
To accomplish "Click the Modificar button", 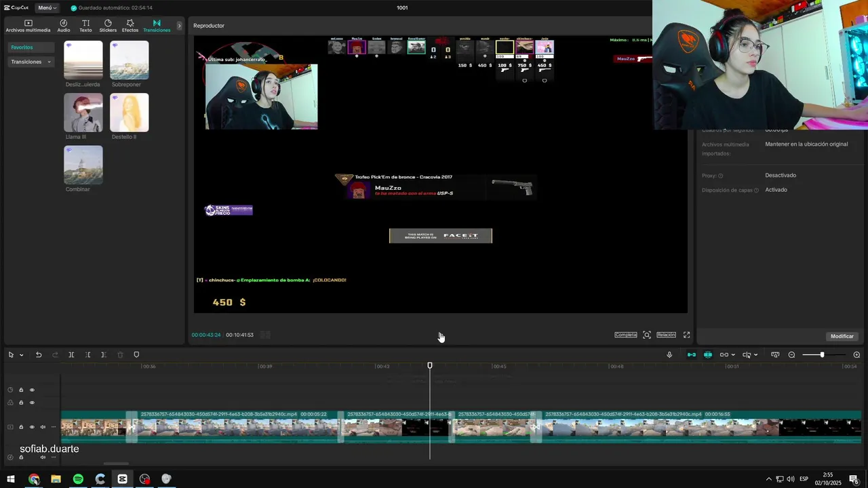I will (x=842, y=336).
